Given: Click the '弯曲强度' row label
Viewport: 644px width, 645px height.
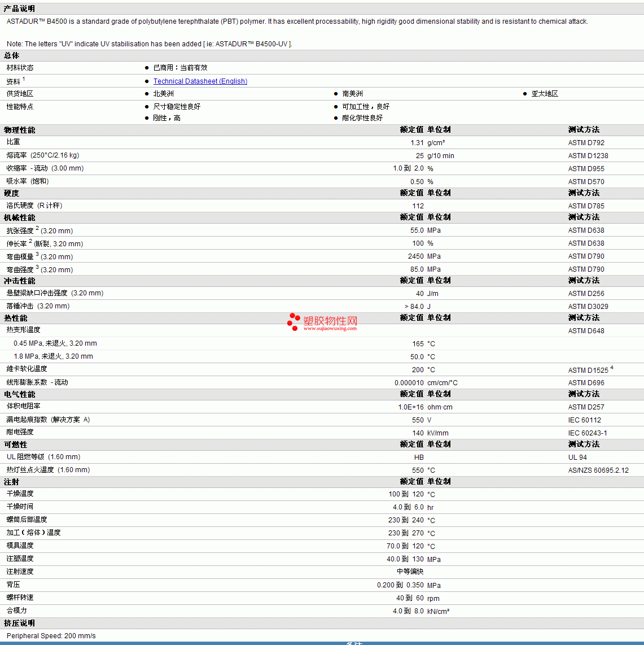Looking at the screenshot, I should [20, 270].
